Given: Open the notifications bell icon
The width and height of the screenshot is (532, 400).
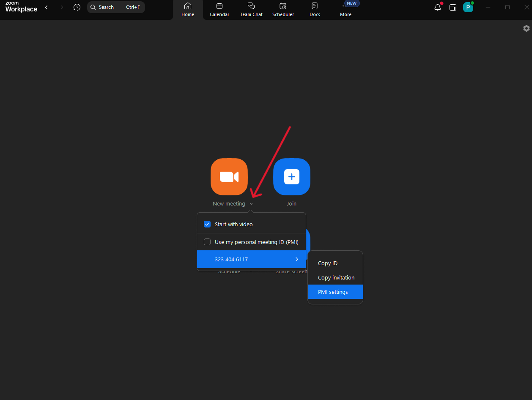Looking at the screenshot, I should point(438,7).
